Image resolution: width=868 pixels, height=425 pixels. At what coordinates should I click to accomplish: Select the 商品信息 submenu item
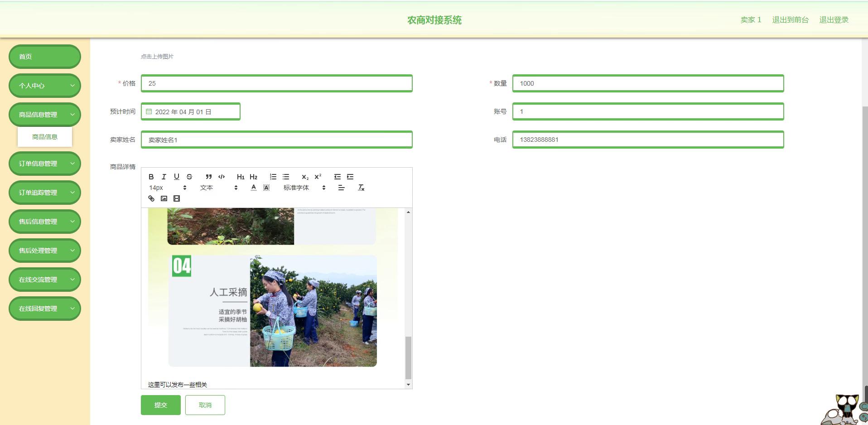tap(45, 137)
